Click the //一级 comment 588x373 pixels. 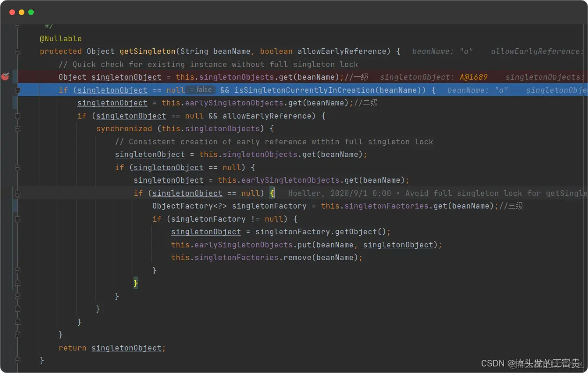[357, 77]
